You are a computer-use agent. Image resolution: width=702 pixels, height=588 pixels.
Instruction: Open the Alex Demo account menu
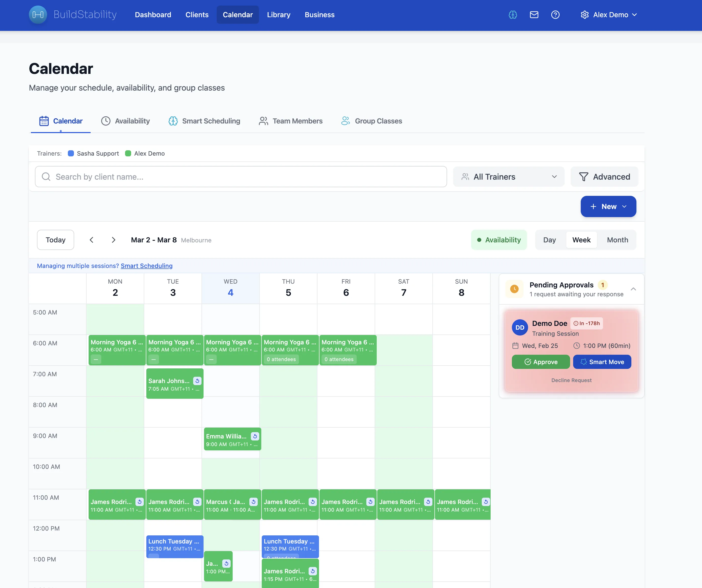coord(609,15)
